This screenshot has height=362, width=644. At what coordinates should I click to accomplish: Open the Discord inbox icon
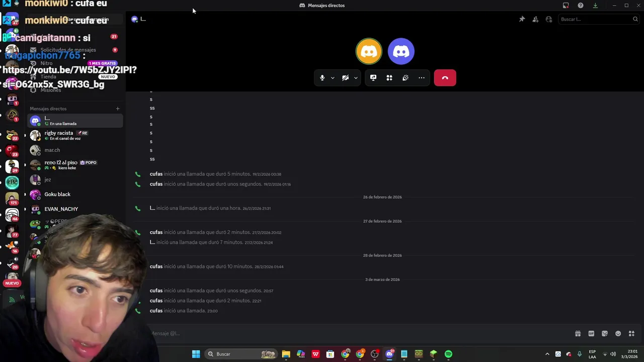point(566,6)
